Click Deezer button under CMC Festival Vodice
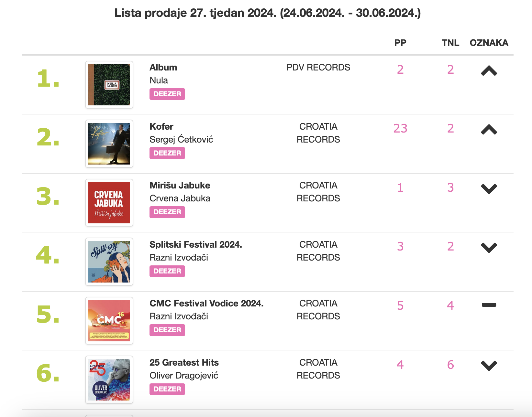 click(167, 330)
